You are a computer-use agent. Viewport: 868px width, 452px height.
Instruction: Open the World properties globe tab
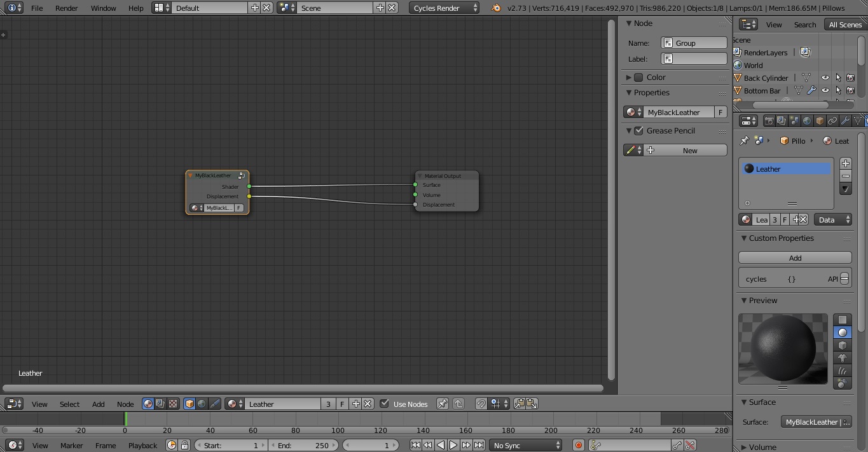tap(807, 120)
